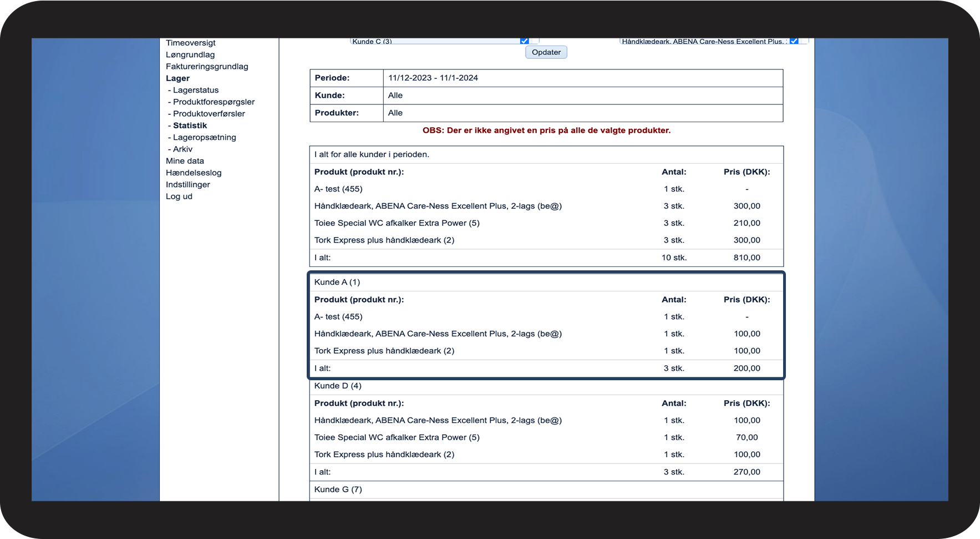
Task: Select the Statistik submenu item
Action: (190, 125)
